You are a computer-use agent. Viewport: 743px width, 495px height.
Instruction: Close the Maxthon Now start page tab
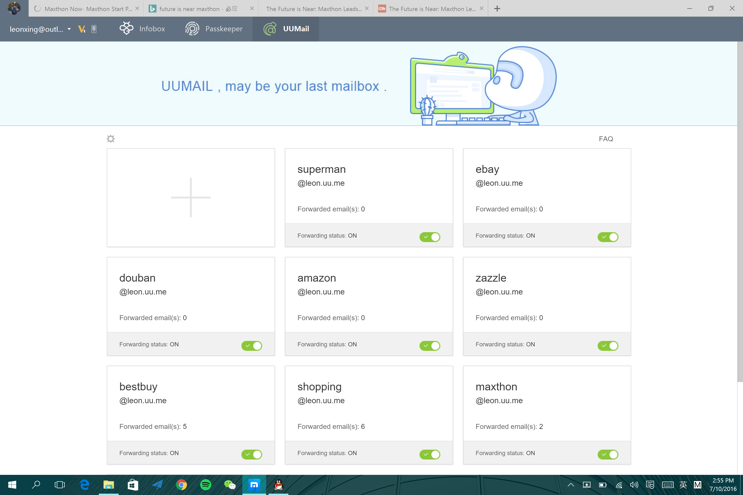point(137,9)
